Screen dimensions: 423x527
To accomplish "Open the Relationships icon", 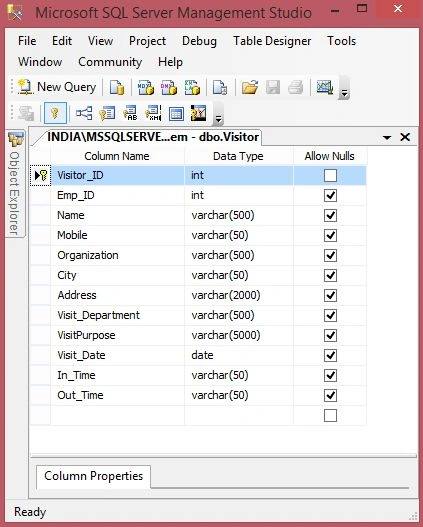I will click(84, 113).
